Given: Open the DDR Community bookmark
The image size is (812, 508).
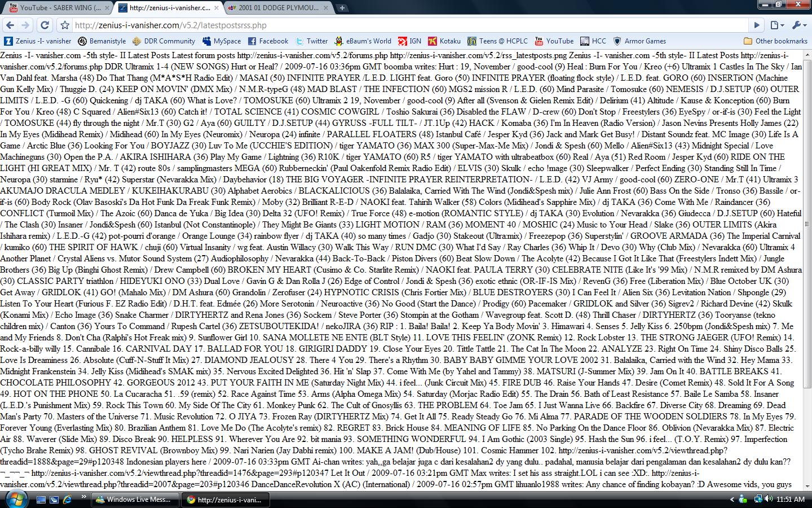Looking at the screenshot, I should pyautogui.click(x=164, y=41).
